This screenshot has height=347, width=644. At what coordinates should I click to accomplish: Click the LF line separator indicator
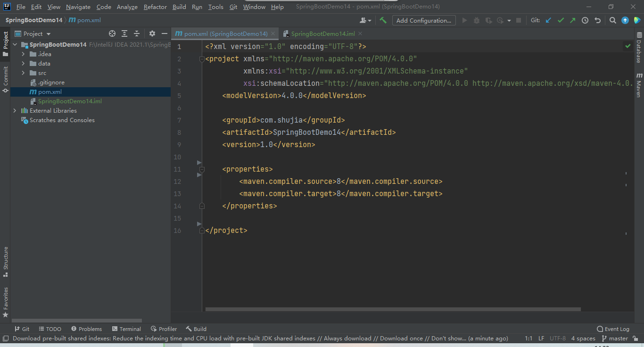pos(541,339)
